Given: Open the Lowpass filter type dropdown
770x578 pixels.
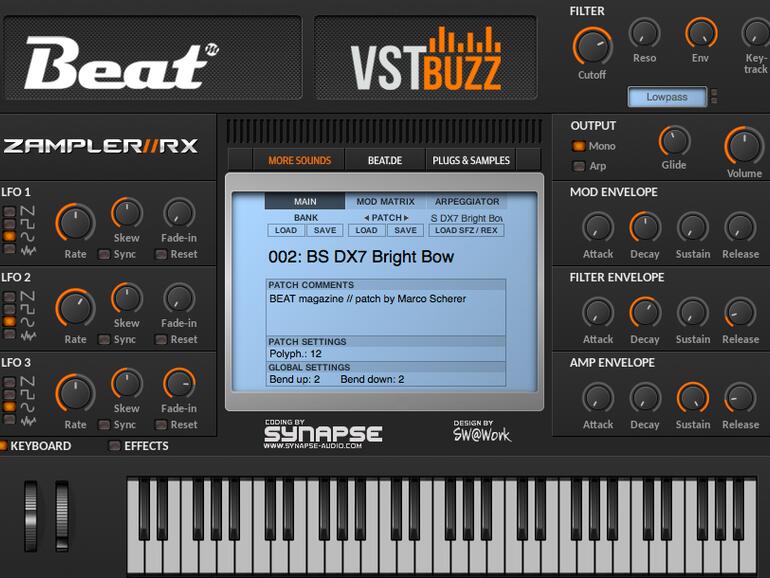Looking at the screenshot, I should point(667,97).
